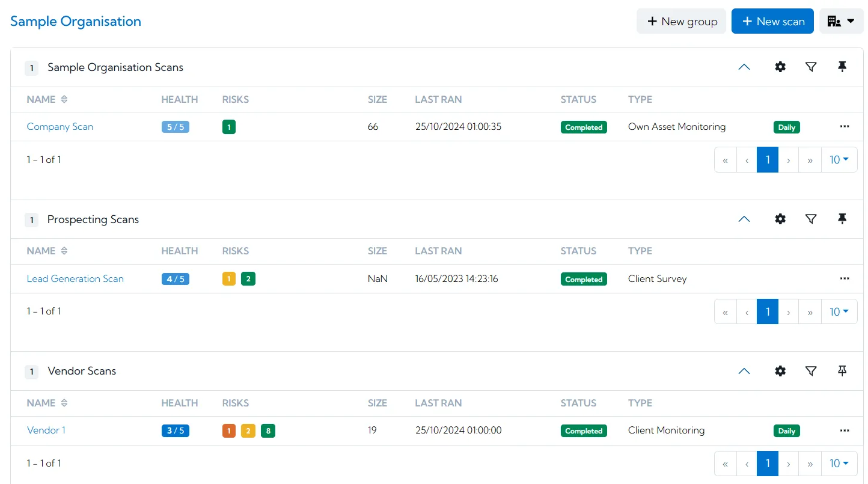This screenshot has height=484, width=868.
Task: Start a New scan
Action: click(772, 21)
